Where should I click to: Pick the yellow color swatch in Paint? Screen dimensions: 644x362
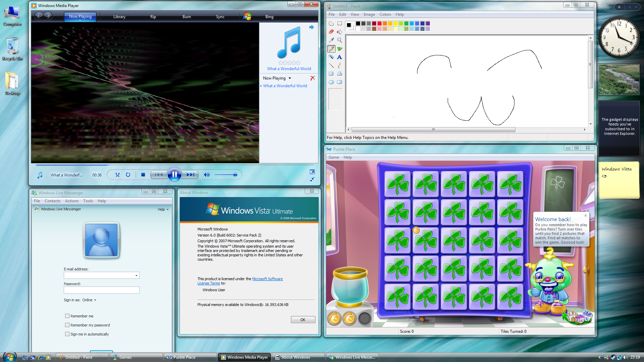396,23
